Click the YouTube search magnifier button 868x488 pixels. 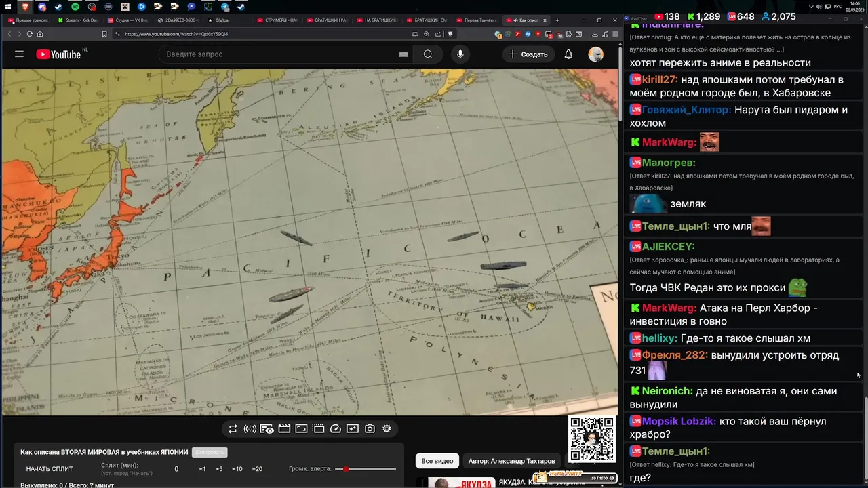(x=428, y=54)
